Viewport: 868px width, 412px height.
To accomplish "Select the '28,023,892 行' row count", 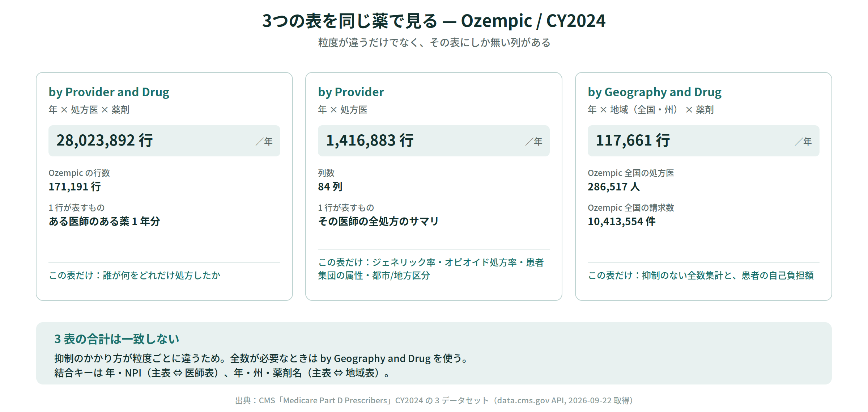I will pos(105,140).
